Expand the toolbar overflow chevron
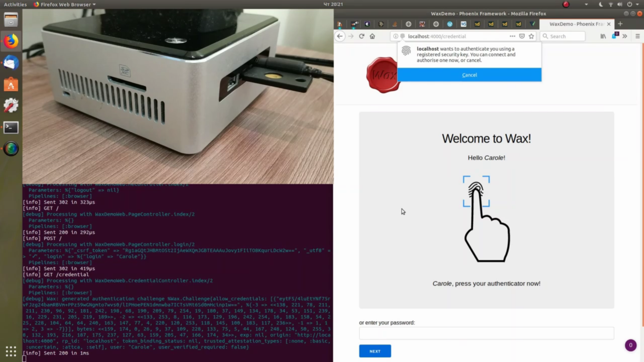Image resolution: width=644 pixels, height=362 pixels. [625, 36]
